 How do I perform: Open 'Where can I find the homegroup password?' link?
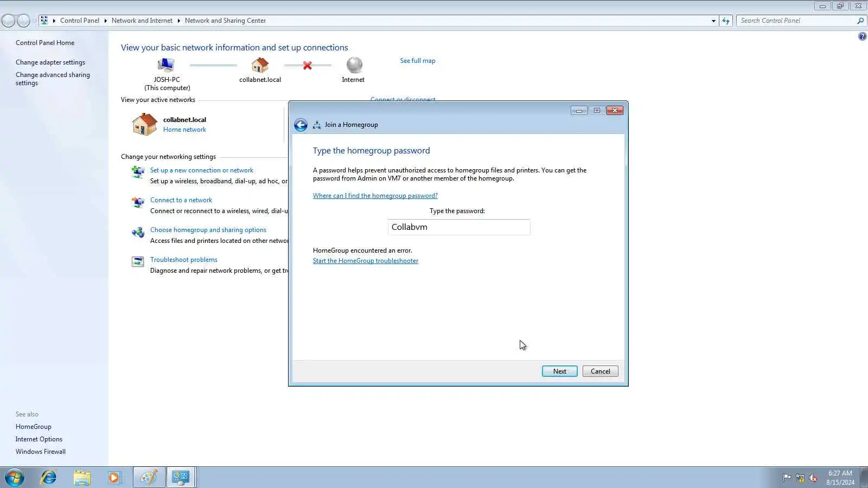(375, 196)
